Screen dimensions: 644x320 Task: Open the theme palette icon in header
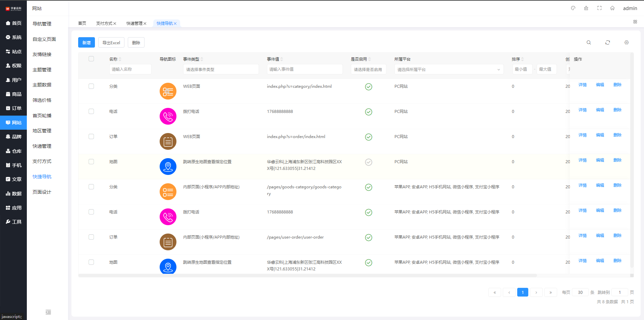573,8
